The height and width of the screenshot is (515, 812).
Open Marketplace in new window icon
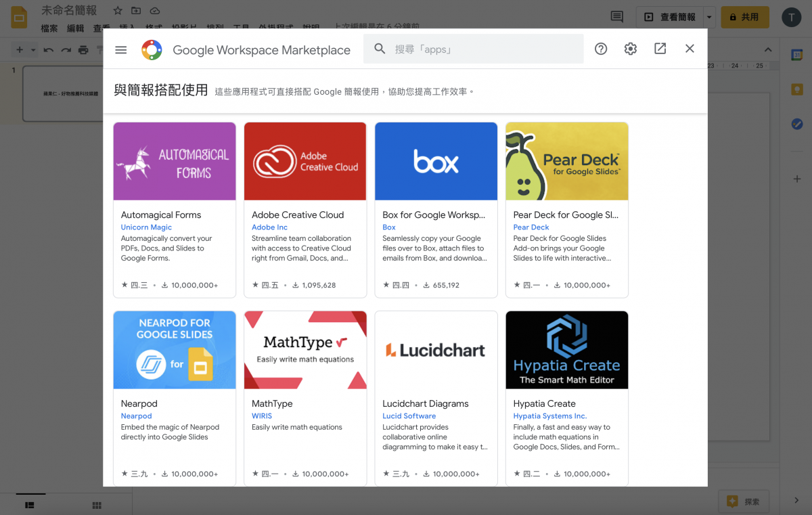click(660, 49)
